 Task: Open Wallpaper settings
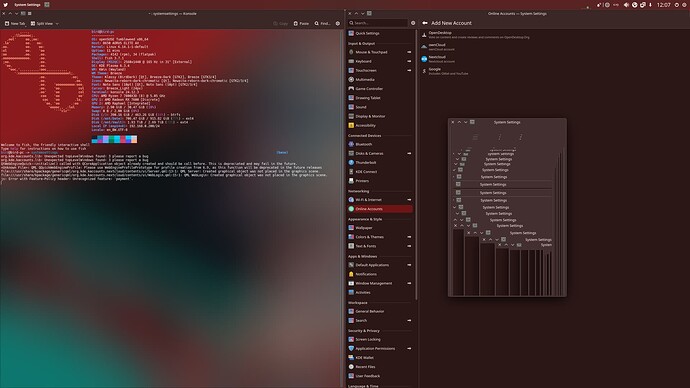[x=380, y=228]
